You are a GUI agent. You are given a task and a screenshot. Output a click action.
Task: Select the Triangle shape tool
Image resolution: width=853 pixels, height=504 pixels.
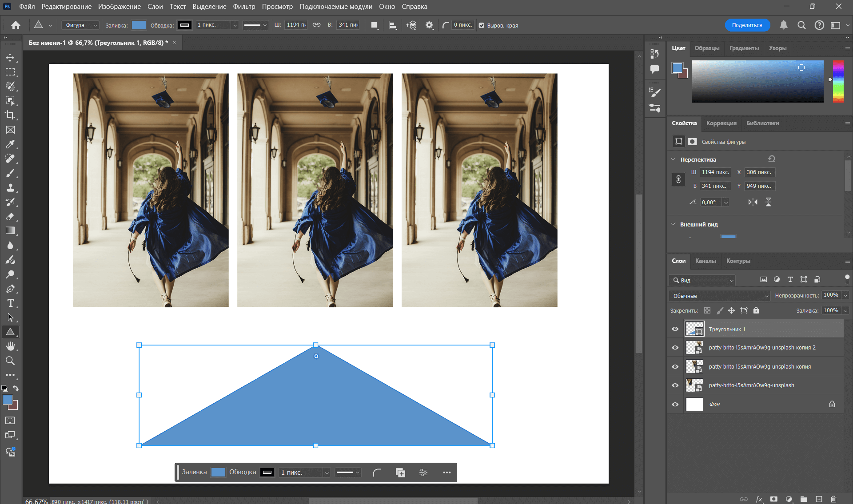point(10,332)
